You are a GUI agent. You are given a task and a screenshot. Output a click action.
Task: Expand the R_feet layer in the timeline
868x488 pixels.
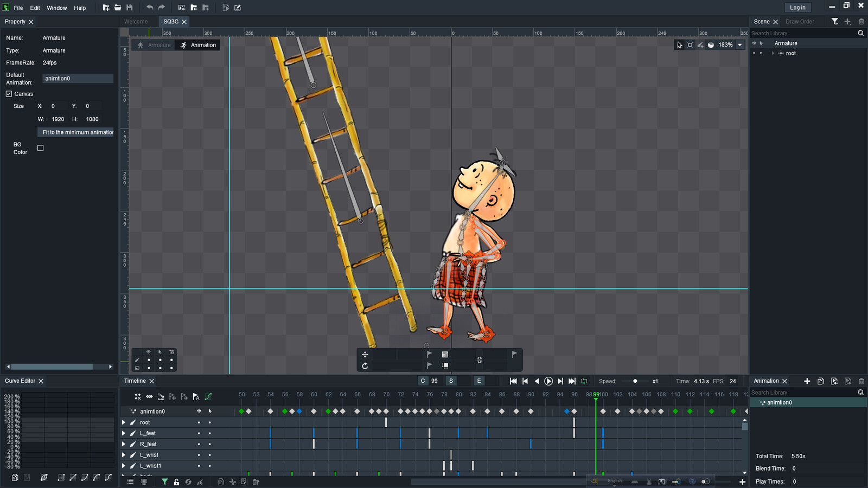(x=124, y=444)
